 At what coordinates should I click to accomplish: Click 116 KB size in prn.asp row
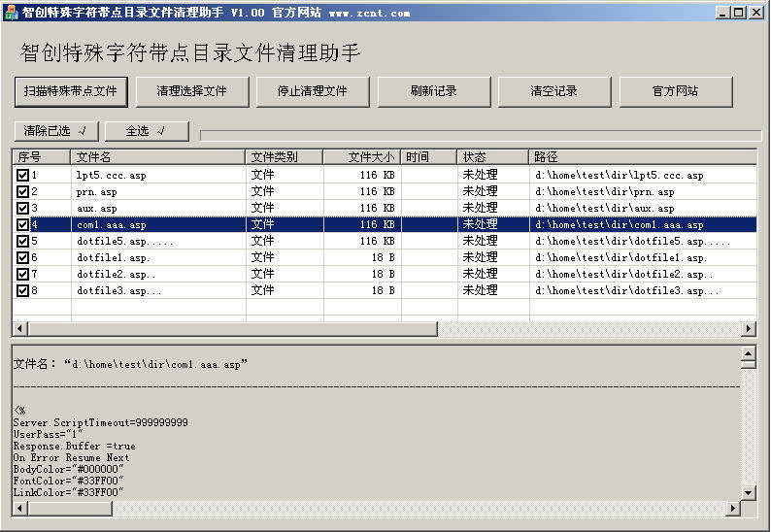[x=377, y=192]
